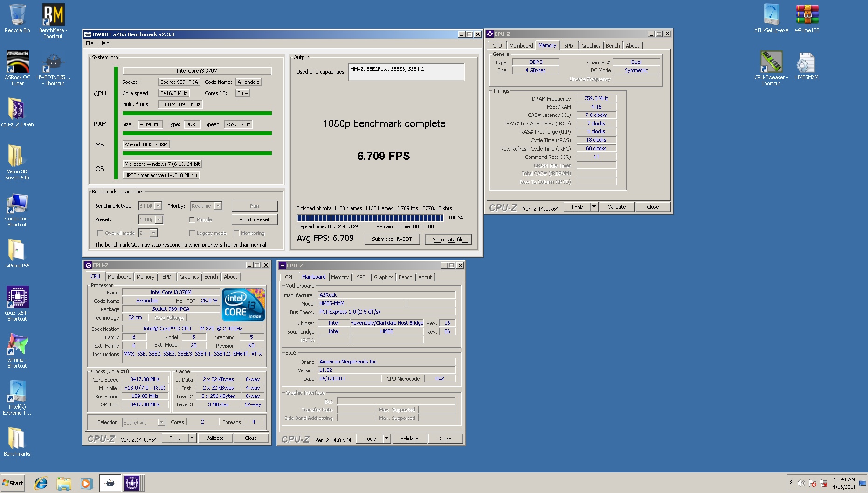Toggle the Overkill mode checkbox
Viewport: 868px width, 493px height.
pyautogui.click(x=100, y=233)
